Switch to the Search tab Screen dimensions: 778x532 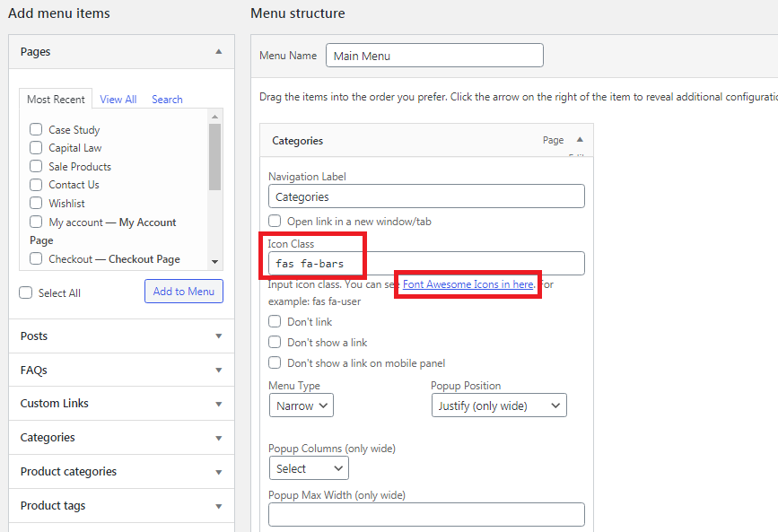(167, 100)
